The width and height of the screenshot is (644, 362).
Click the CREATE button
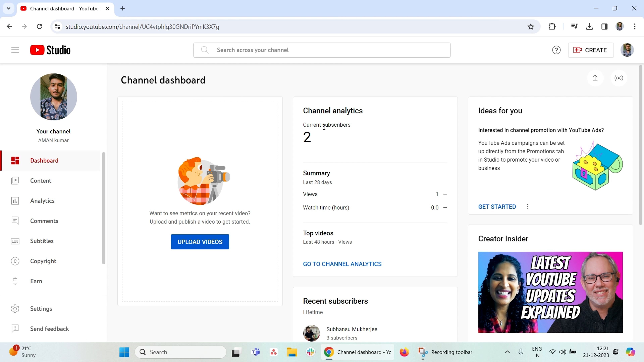pos(591,50)
